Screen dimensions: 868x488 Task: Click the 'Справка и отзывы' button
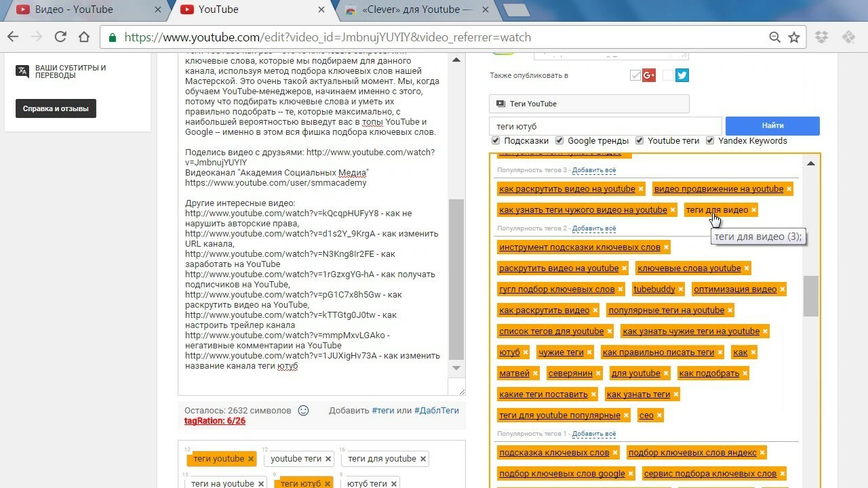pos(56,108)
